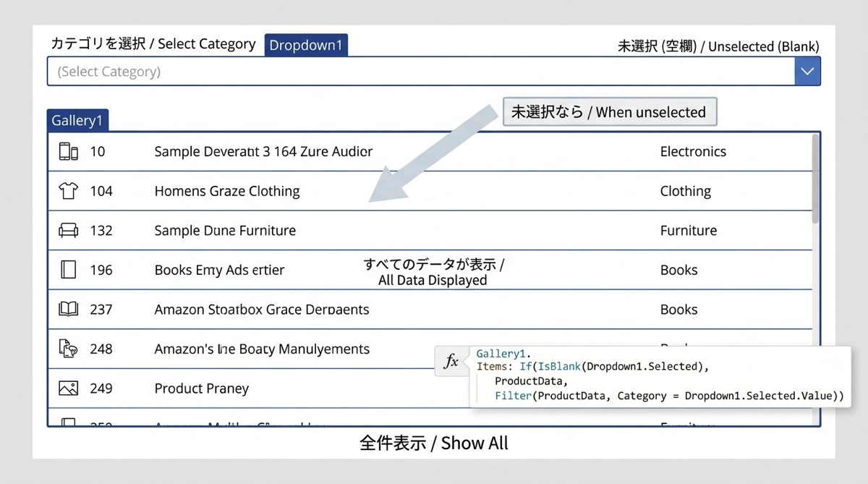Screen dimensions: 868x484
Task: Select the Gallery1 control label tab
Action: click(x=77, y=121)
